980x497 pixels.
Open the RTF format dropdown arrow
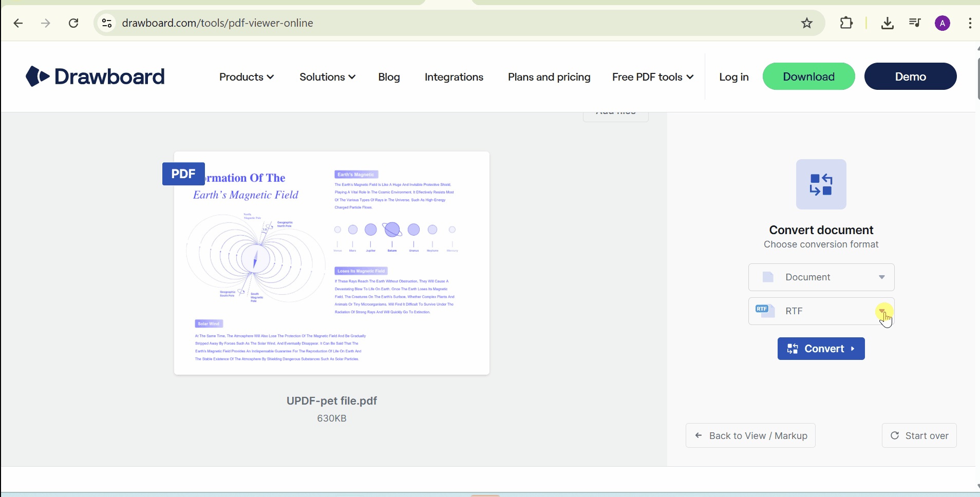[882, 311]
